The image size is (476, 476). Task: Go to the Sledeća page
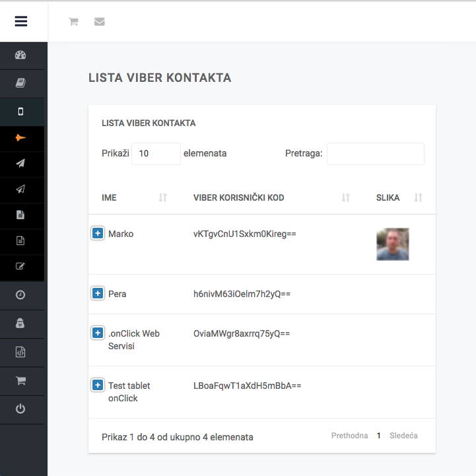403,436
